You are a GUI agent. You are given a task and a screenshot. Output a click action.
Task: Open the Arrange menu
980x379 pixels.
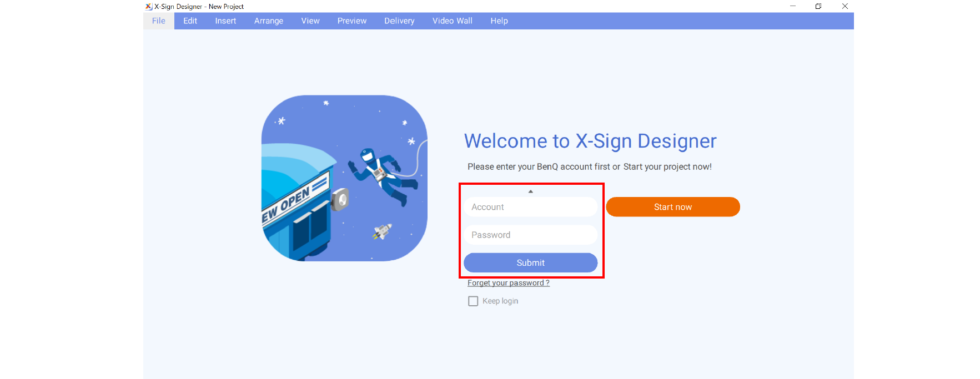click(269, 21)
